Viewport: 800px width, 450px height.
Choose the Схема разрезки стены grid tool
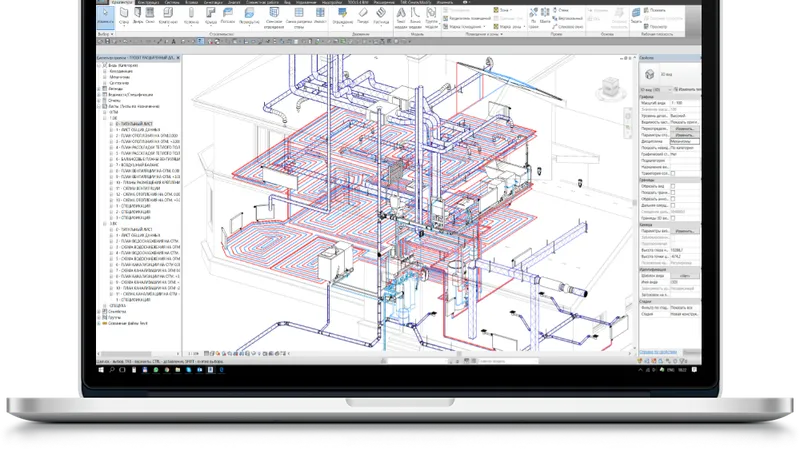[x=298, y=17]
